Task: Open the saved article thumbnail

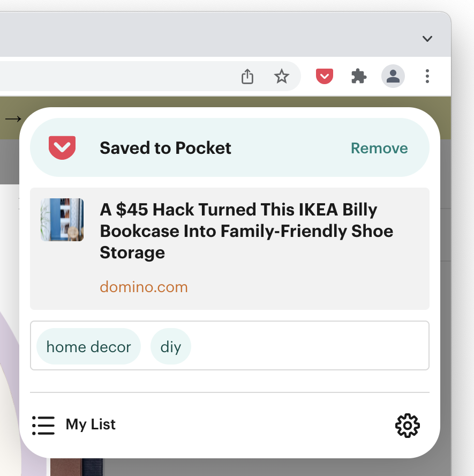Action: pos(62,220)
